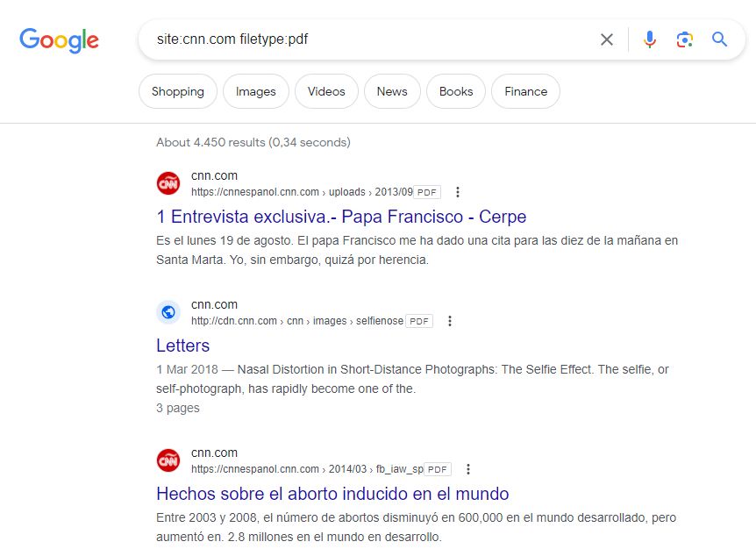This screenshot has height=556, width=756.
Task: Click 'About 4.450 results (0,34 seconds)' text
Action: click(253, 142)
